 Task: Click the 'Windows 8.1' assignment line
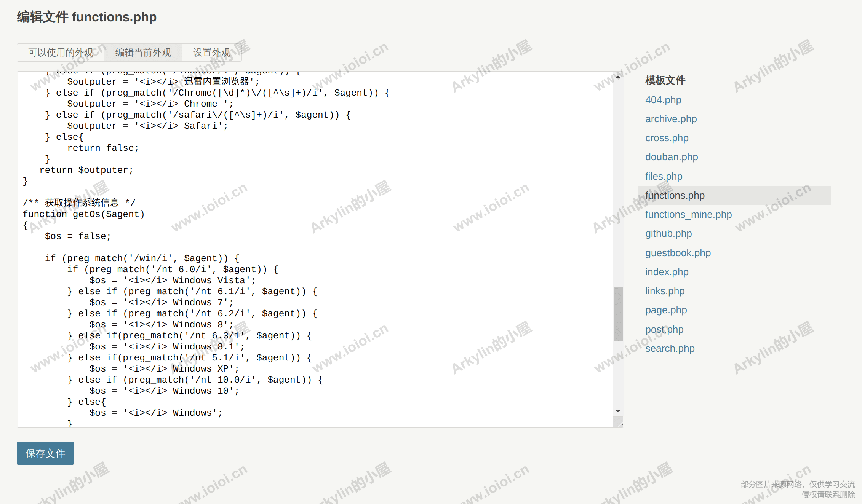167,346
